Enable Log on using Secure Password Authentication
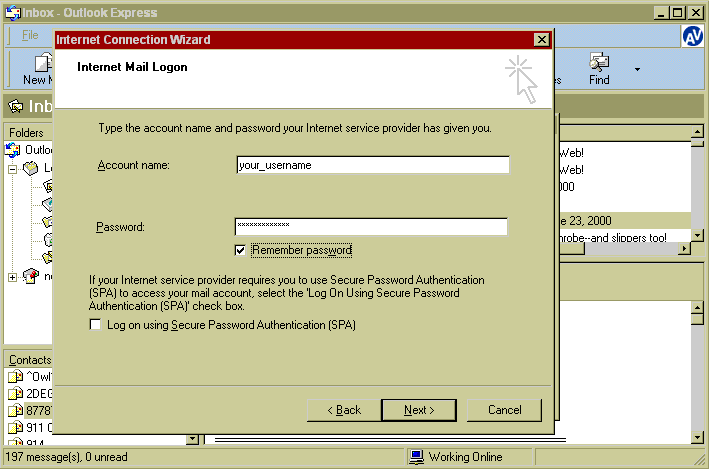709x469 pixels. [95, 324]
